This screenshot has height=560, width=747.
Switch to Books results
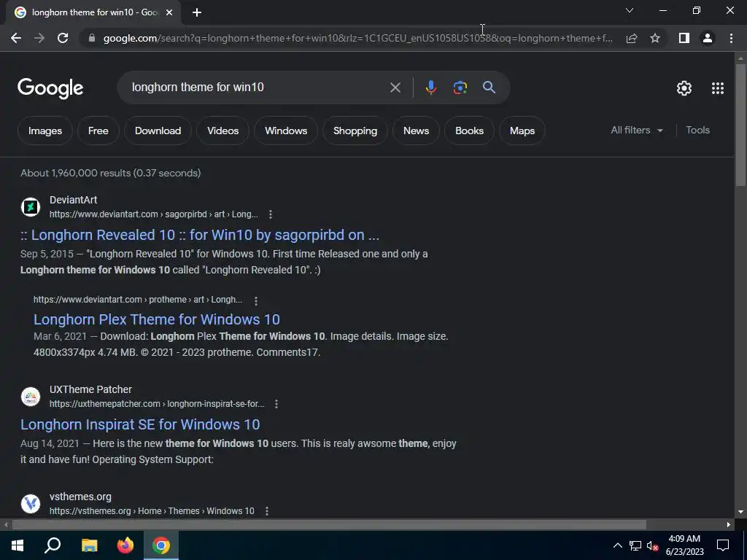[x=469, y=131]
